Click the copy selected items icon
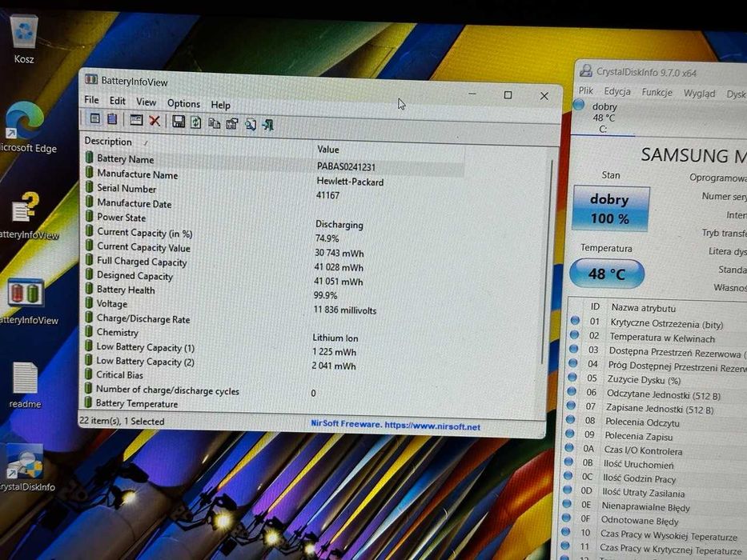 (214, 123)
